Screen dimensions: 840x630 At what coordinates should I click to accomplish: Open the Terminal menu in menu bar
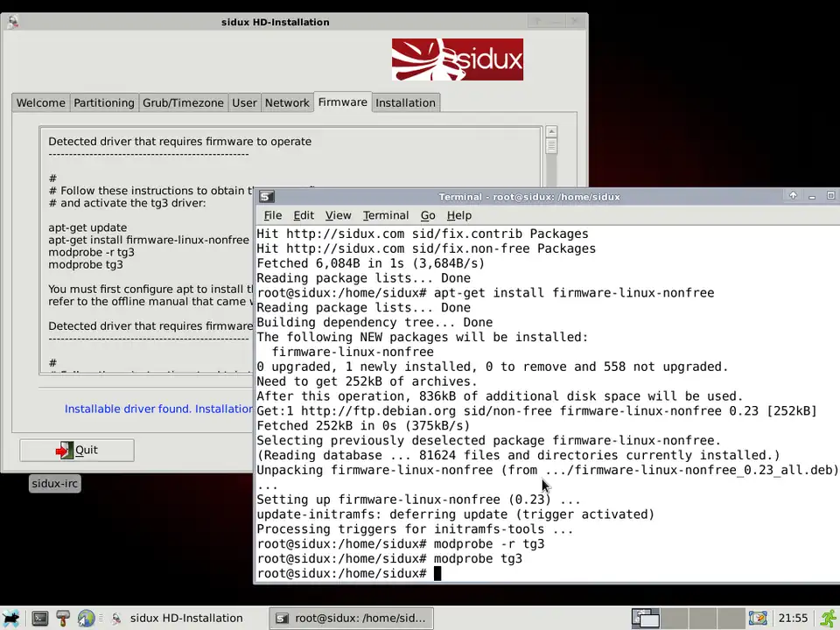click(385, 215)
